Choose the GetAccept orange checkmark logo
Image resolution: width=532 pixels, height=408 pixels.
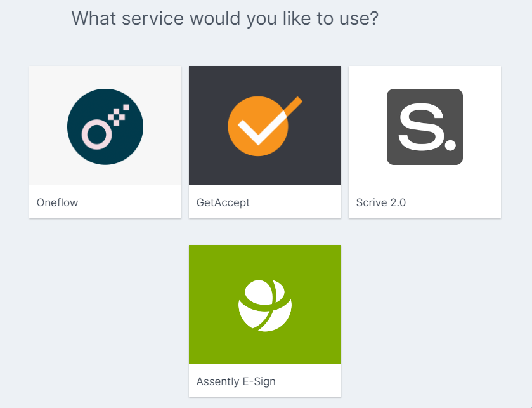click(264, 126)
